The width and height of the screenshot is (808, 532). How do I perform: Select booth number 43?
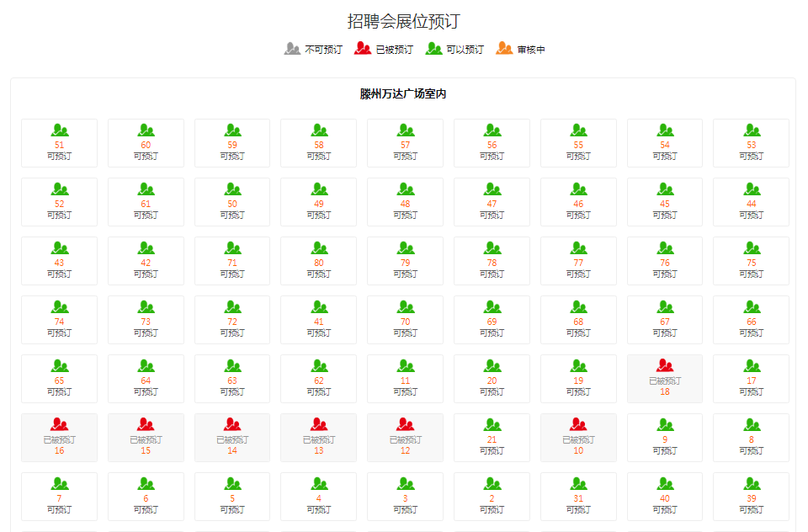[59, 261]
